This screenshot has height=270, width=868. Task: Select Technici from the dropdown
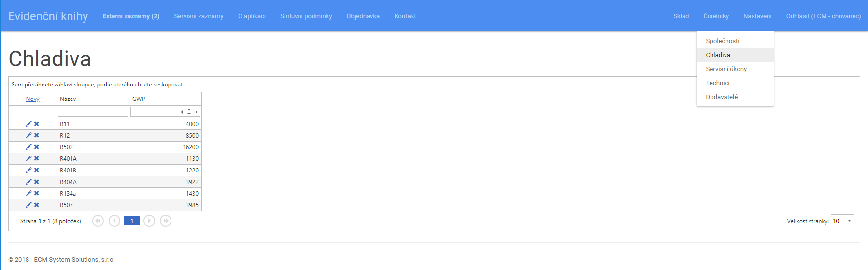[735, 83]
